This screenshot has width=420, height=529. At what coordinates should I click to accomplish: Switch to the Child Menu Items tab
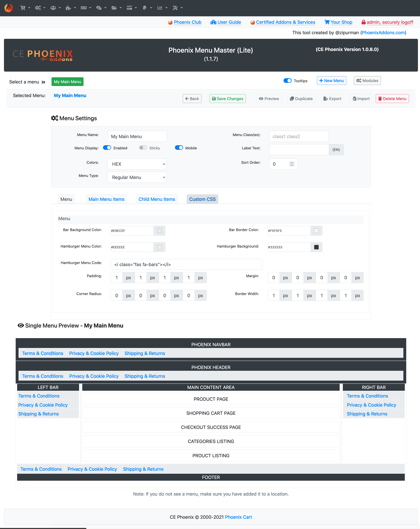[x=157, y=199]
